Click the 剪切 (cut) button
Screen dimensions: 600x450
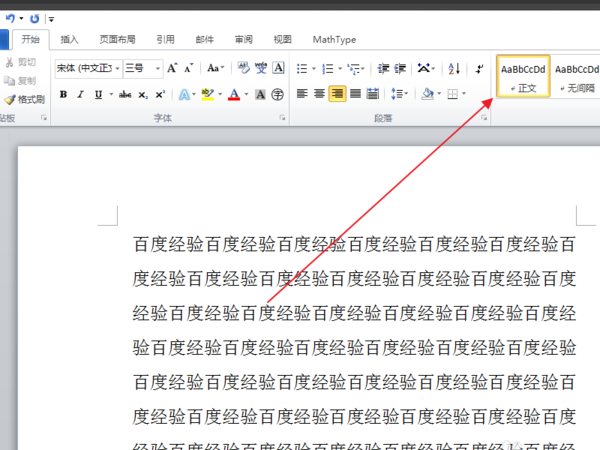click(21, 62)
